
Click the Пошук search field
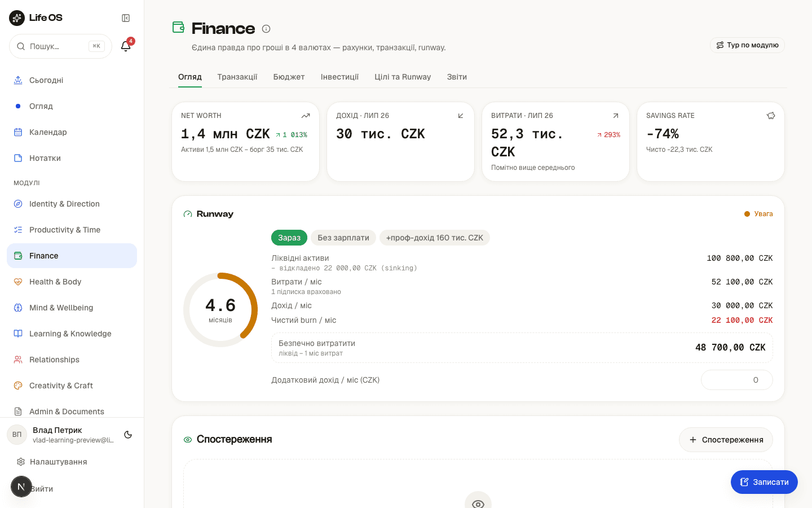60,46
